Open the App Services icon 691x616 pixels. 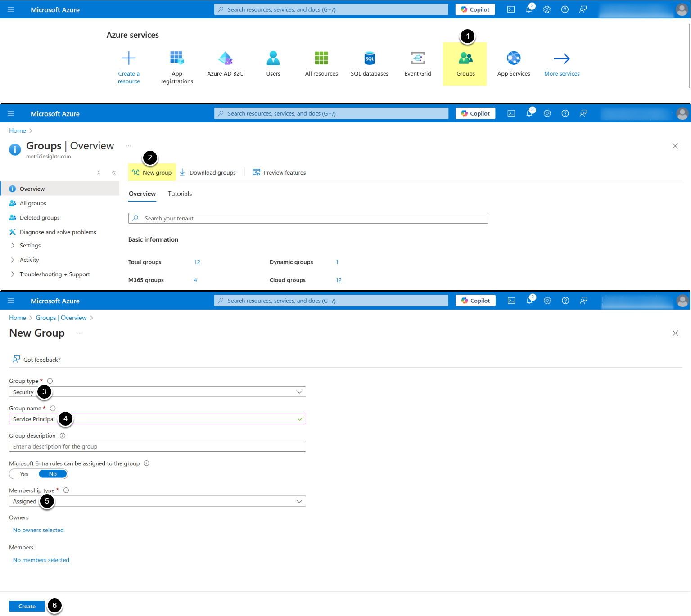pyautogui.click(x=513, y=58)
